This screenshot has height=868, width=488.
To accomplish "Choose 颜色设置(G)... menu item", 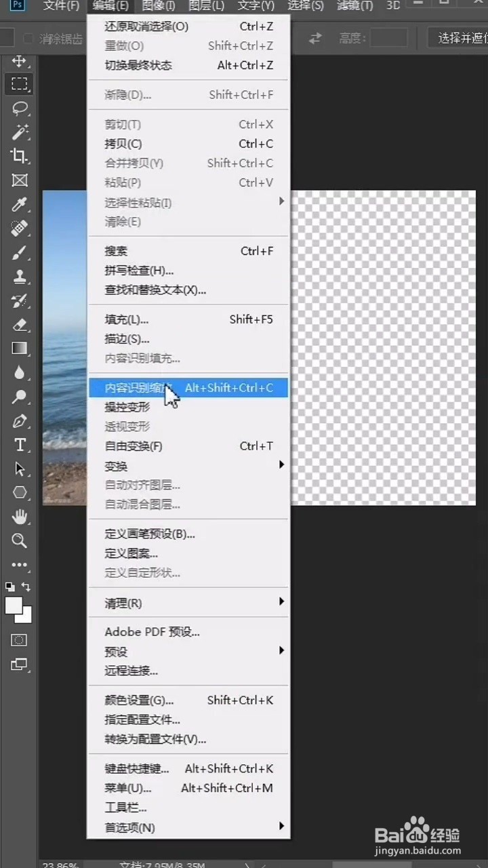I will tap(188, 701).
